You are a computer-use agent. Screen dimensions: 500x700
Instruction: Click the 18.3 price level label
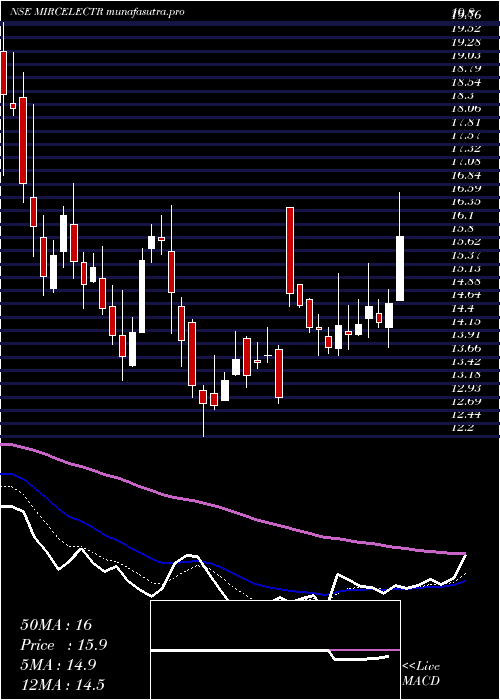[x=463, y=95]
